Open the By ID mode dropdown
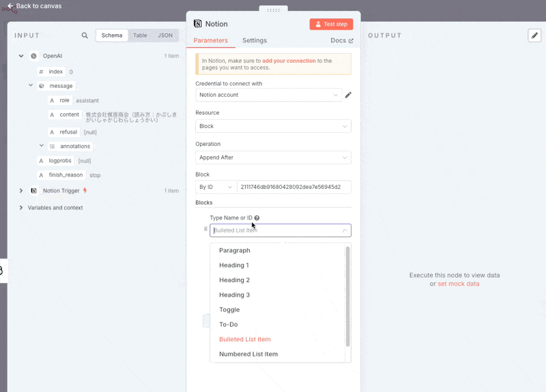The image size is (546, 392). click(x=216, y=187)
